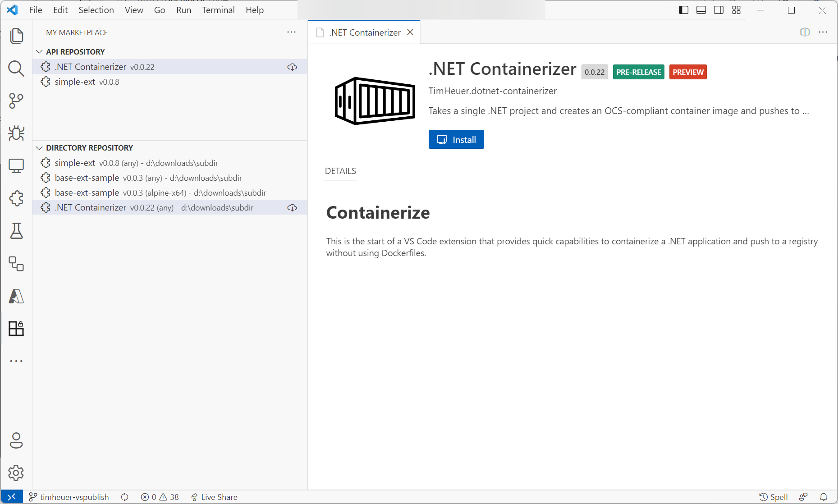Open Accounts icon
The height and width of the screenshot is (504, 838).
point(16,440)
